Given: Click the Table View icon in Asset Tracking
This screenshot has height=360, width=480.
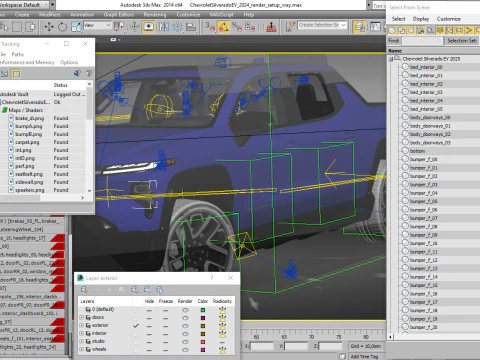Looking at the screenshot, I should pos(16,74).
